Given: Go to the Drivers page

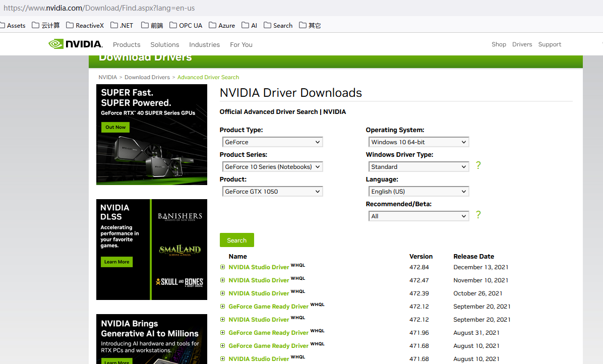Looking at the screenshot, I should coord(522,44).
